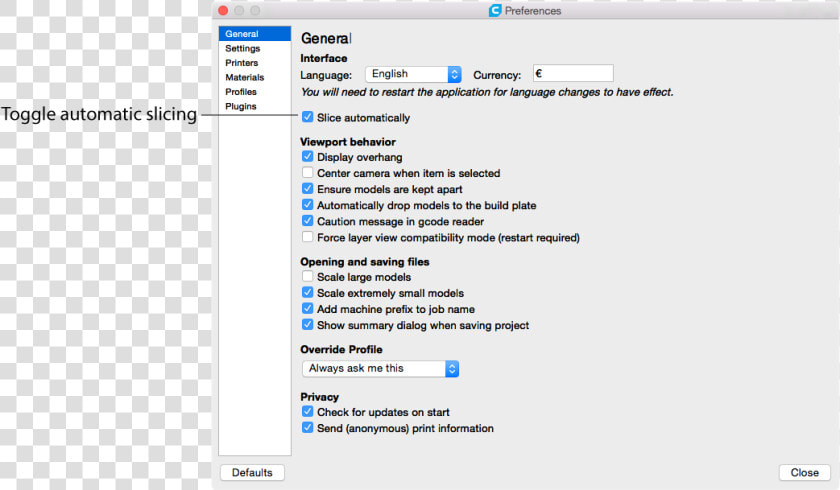Uncheck Caution message in gcode reader

pos(308,221)
